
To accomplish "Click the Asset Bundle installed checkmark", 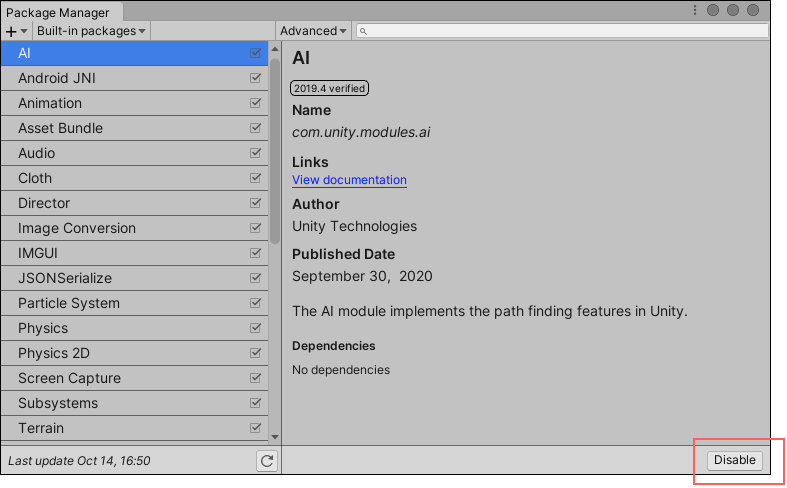I will [x=255, y=128].
